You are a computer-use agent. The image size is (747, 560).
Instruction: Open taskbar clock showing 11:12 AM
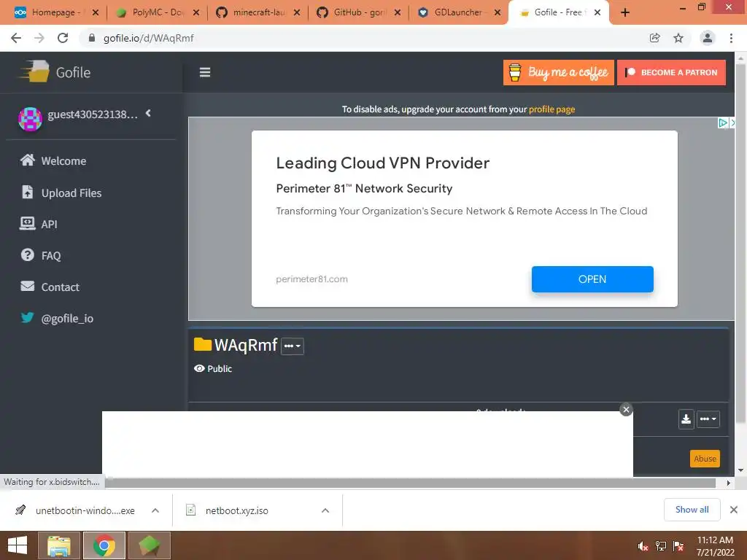pyautogui.click(x=715, y=545)
